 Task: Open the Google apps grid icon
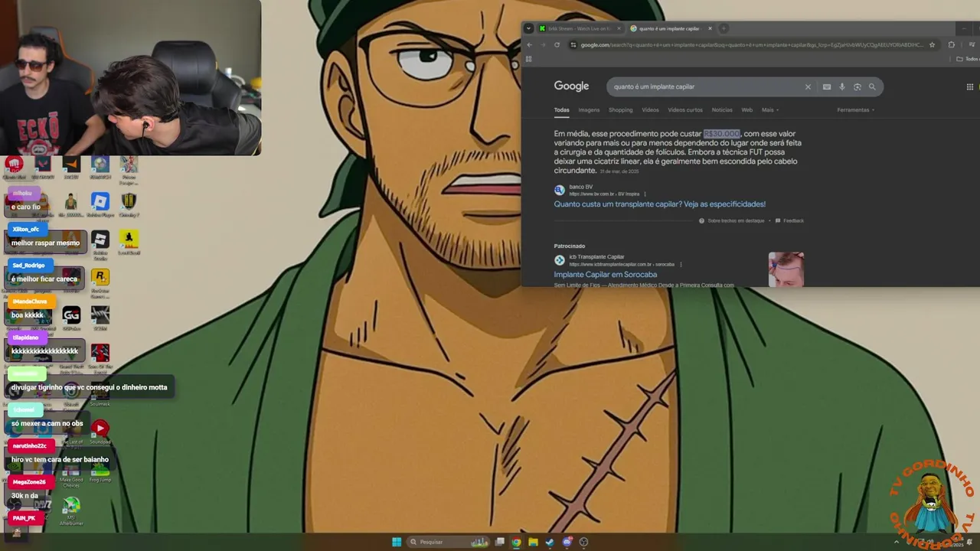click(970, 86)
